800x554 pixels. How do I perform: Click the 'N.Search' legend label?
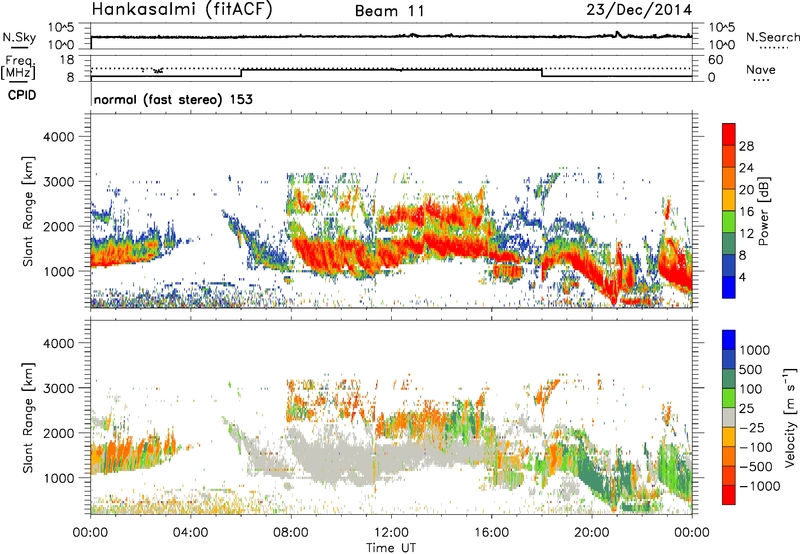click(x=772, y=37)
